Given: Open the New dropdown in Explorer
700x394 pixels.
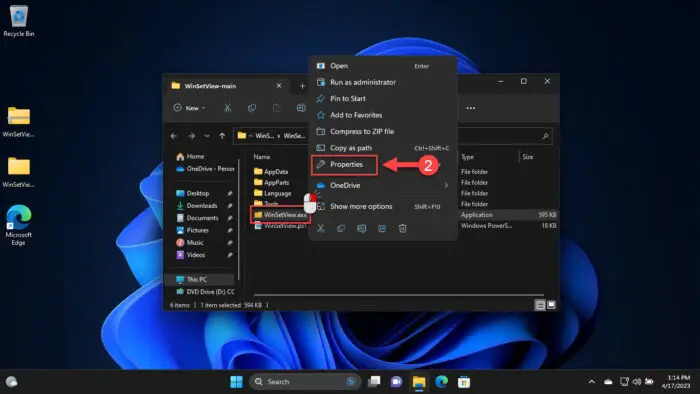Looking at the screenshot, I should [x=190, y=108].
